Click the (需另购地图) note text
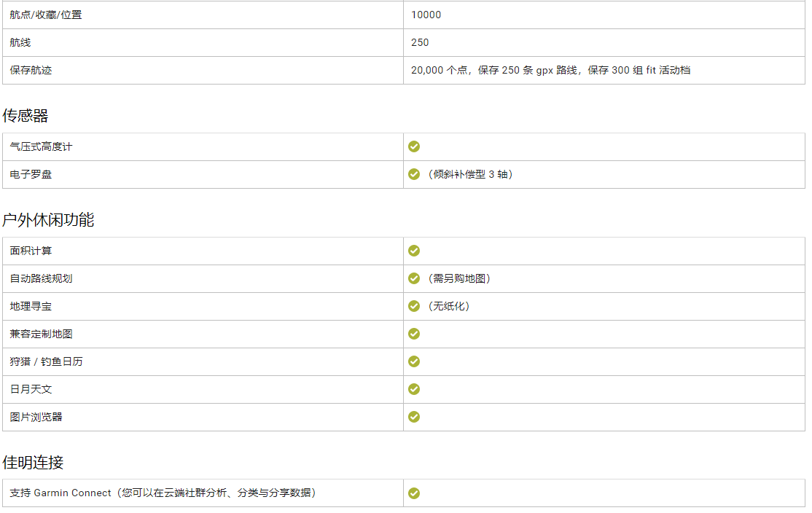The image size is (812, 513). (x=458, y=278)
